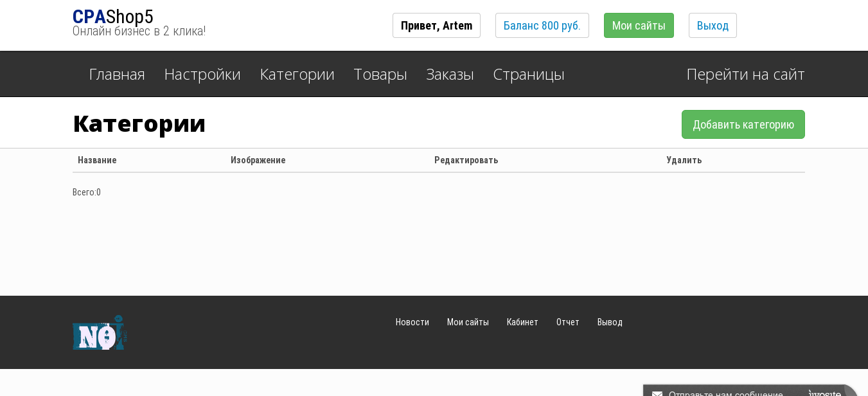Select 'Категории' in the navigation bar

(297, 75)
